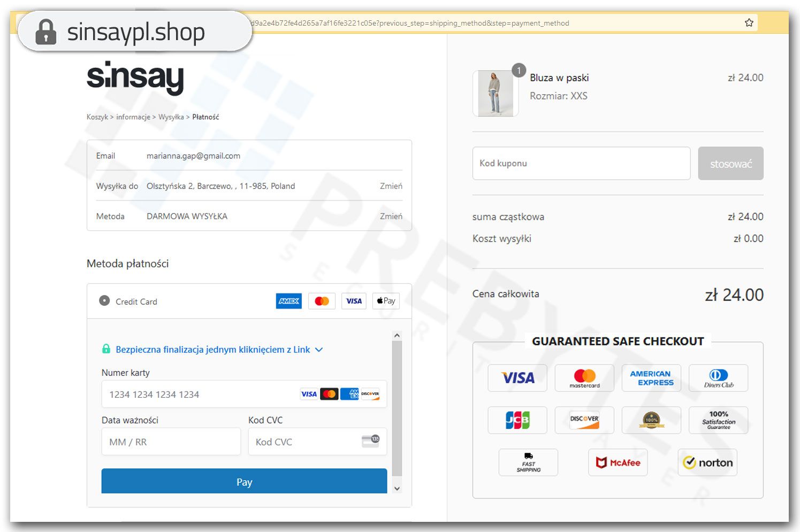Click the norton badge
The width and height of the screenshot is (800, 532).
pyautogui.click(x=707, y=462)
